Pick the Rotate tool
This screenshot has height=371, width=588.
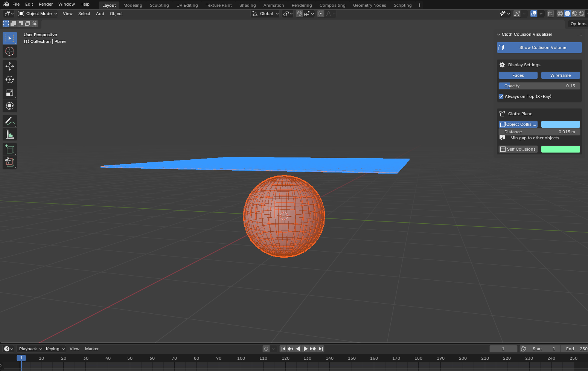(x=10, y=79)
